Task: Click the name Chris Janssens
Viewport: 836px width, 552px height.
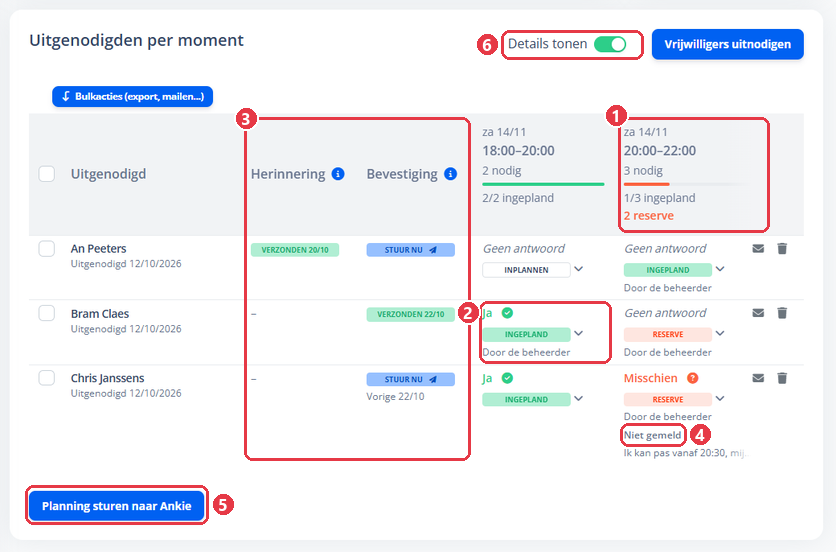Action: click(x=108, y=378)
